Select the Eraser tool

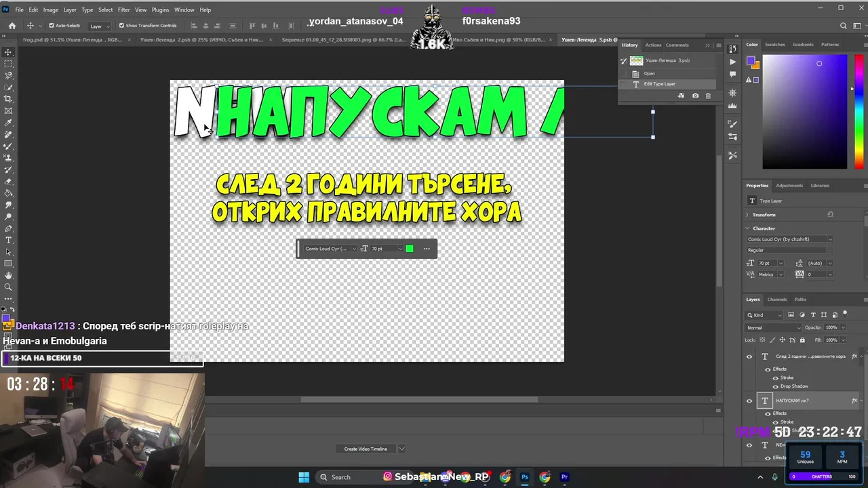point(8,181)
